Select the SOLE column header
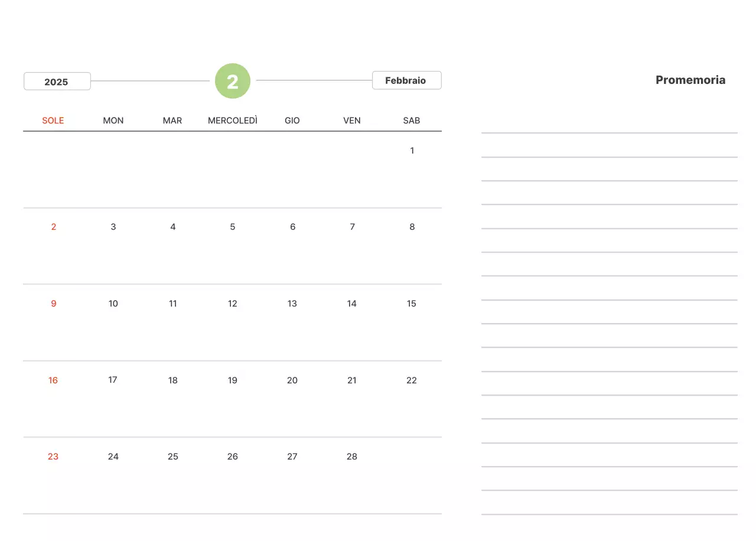 point(53,120)
